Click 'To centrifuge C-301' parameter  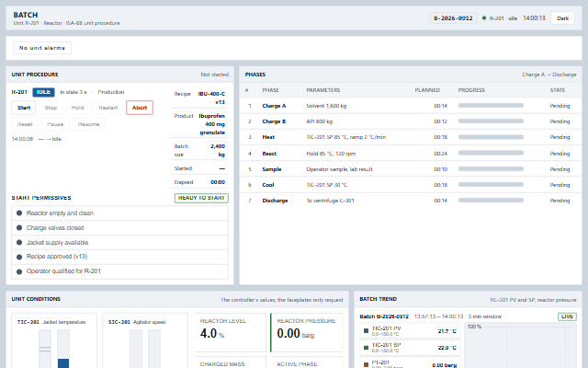click(x=330, y=201)
